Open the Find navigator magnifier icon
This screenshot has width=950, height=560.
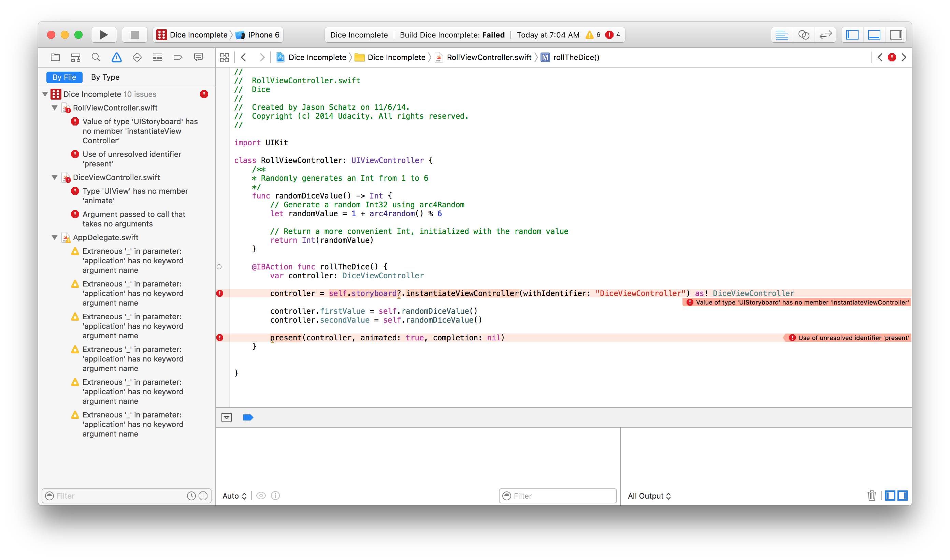click(96, 57)
